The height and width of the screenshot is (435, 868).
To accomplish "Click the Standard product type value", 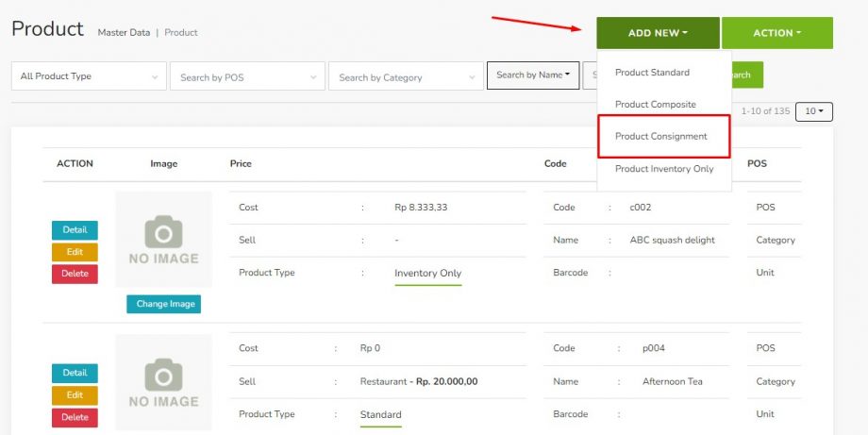I will tap(381, 414).
